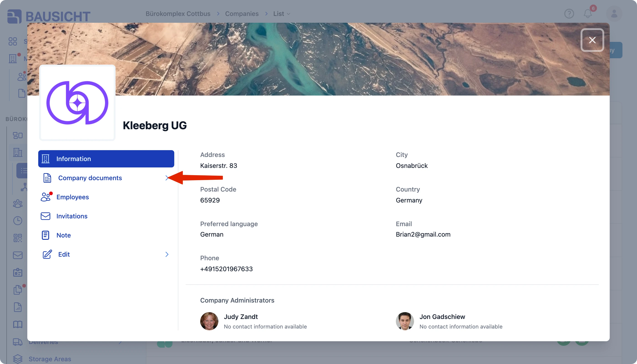Click the Invitations envelope icon

(x=45, y=216)
